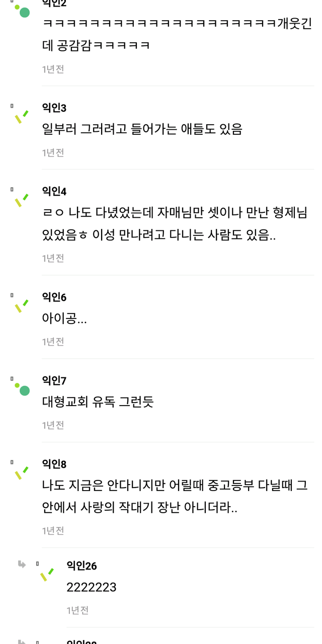Image resolution: width=322 pixels, height=644 pixels.
Task: Tap the profile avatar of 익인3
Action: (21, 117)
